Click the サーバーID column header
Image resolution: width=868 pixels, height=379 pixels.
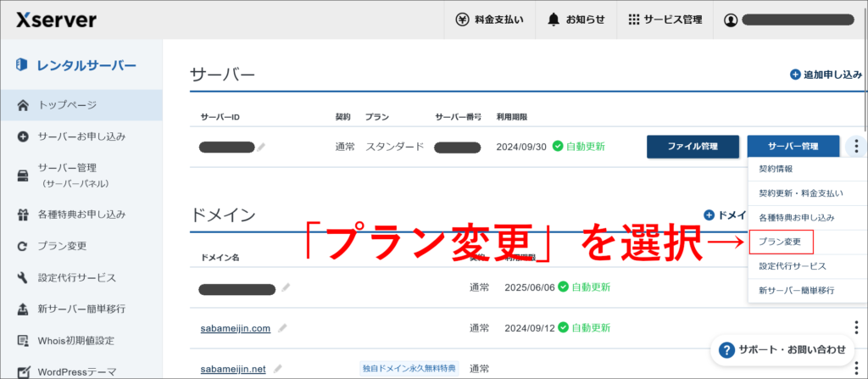click(x=220, y=118)
